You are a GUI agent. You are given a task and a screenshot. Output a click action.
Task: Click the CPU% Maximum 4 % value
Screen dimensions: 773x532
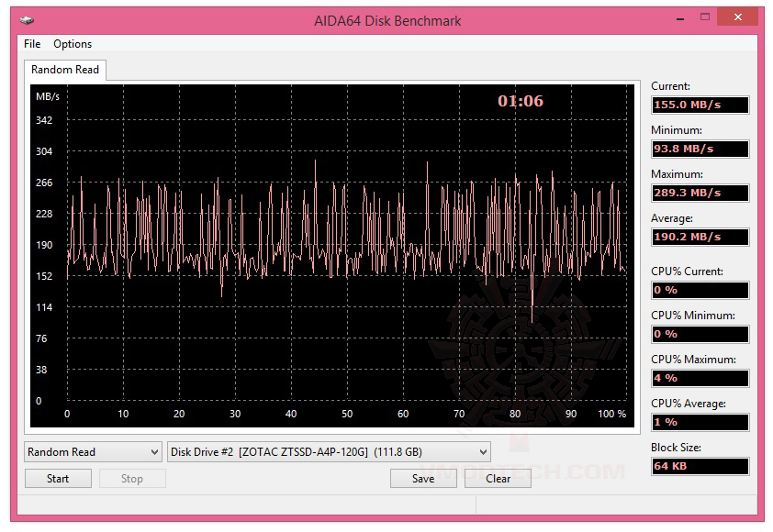(x=700, y=378)
